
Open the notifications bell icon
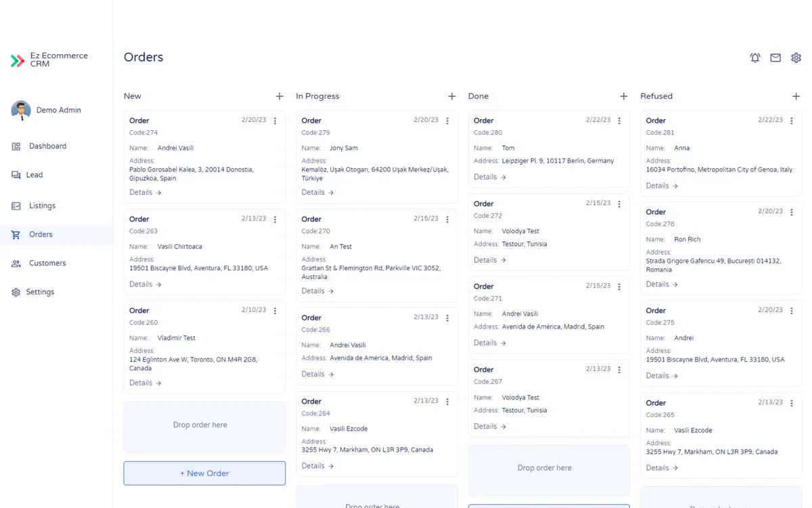tap(755, 58)
